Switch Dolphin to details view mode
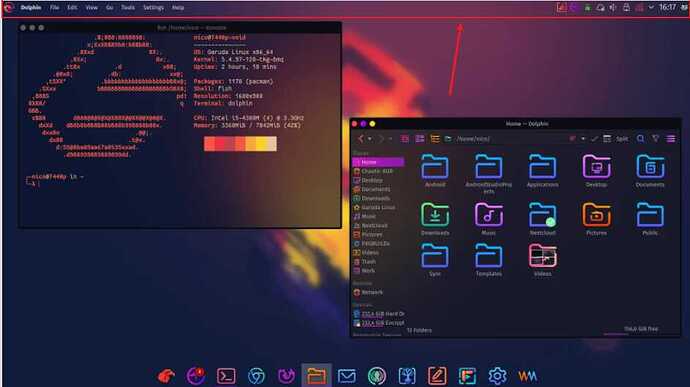690x387 pixels. coord(435,139)
